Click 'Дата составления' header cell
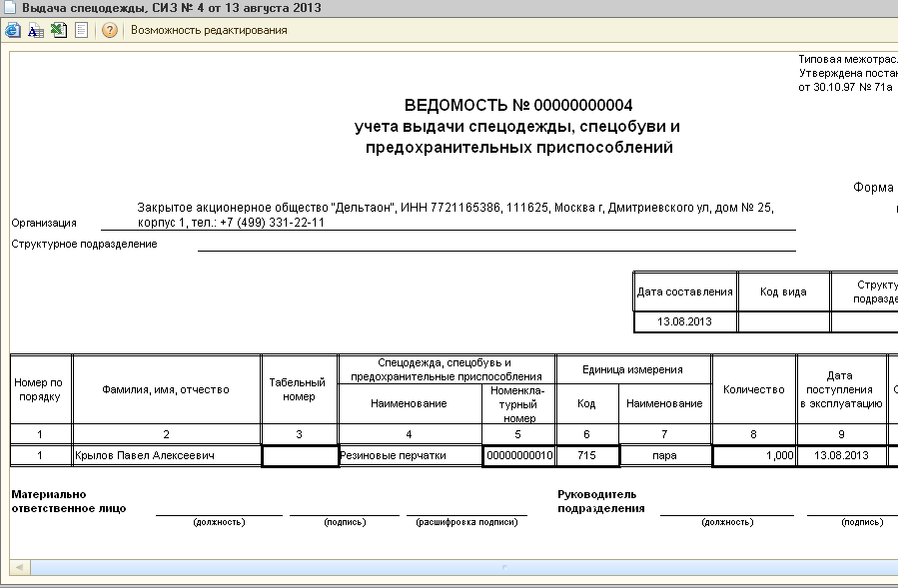The height and width of the screenshot is (588, 898). [x=685, y=292]
